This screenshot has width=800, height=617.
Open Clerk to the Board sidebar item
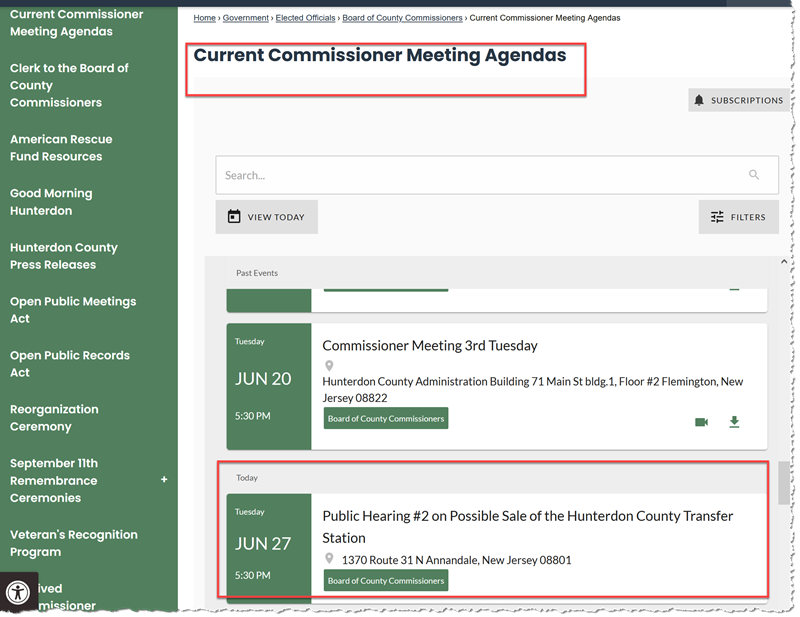click(69, 85)
